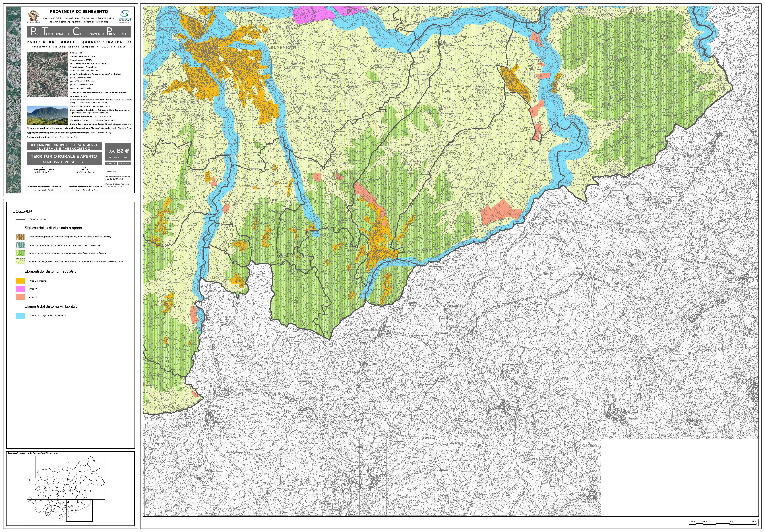This screenshot has width=765, height=532.
Task: Click 'Sistema del territorio rurale e aperto' heading
Action: click(53, 228)
